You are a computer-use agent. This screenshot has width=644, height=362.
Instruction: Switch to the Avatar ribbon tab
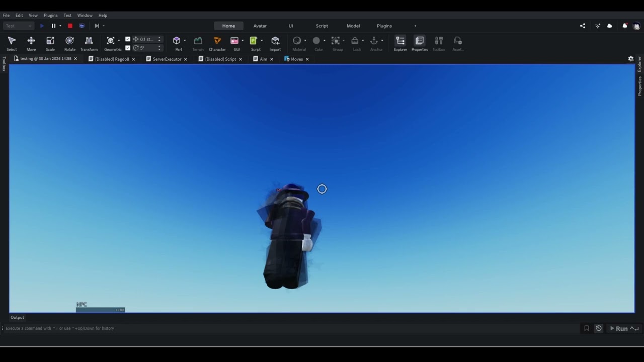(x=260, y=26)
